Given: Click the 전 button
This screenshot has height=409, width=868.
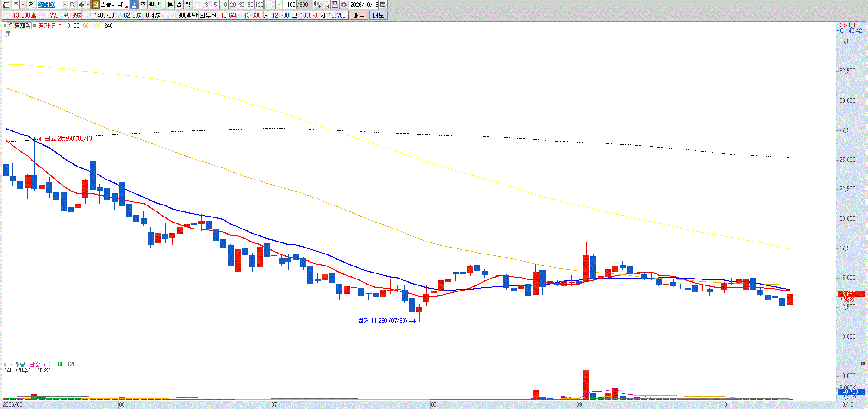Looking at the screenshot, I should (31, 5).
